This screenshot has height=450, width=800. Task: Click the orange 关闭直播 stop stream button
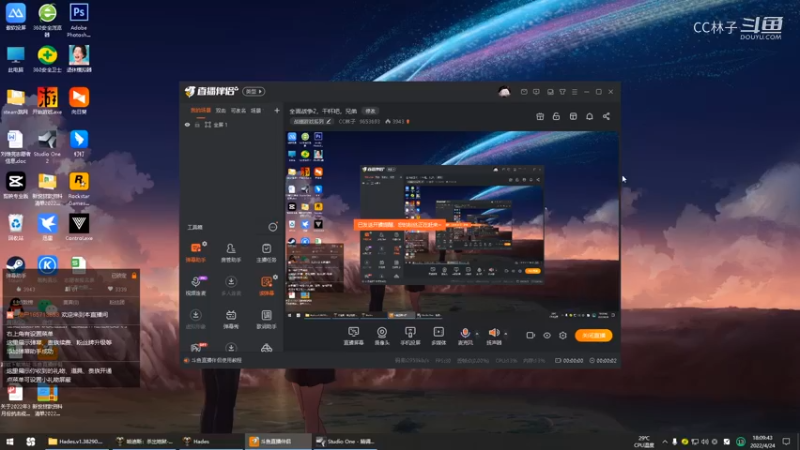coord(593,335)
